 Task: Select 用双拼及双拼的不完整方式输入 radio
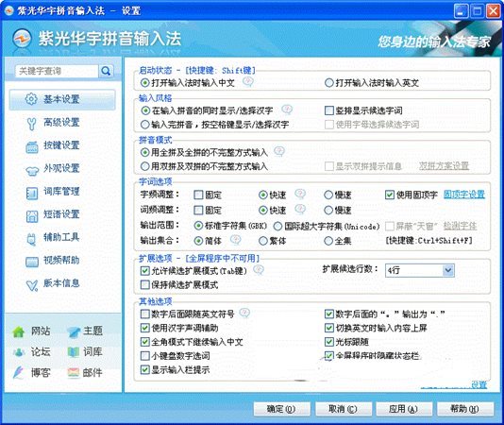tap(145, 166)
